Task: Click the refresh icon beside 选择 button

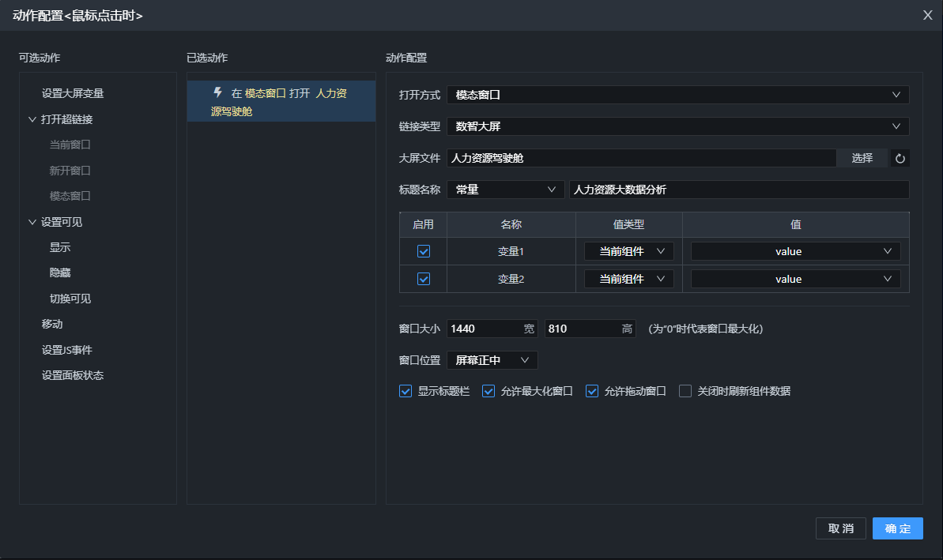Action: (900, 158)
